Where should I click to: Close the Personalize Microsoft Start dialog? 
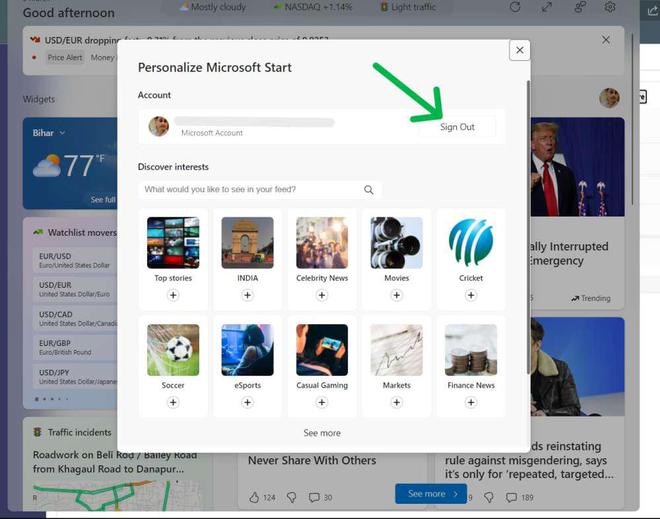click(519, 50)
